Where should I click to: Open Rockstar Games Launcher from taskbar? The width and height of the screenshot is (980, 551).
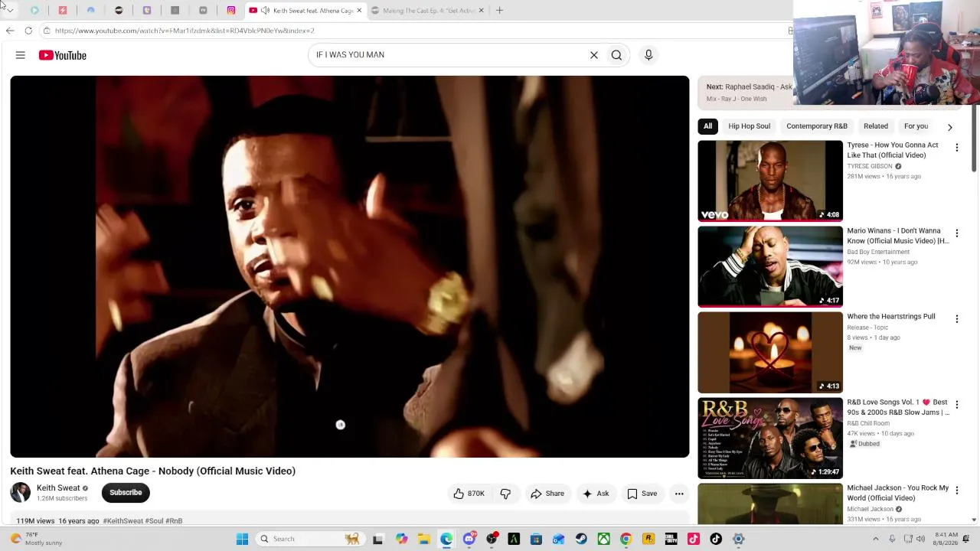tap(648, 539)
